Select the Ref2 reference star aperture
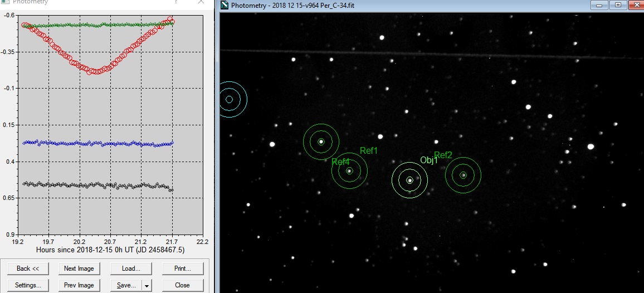The height and width of the screenshot is (293, 644). click(x=463, y=175)
